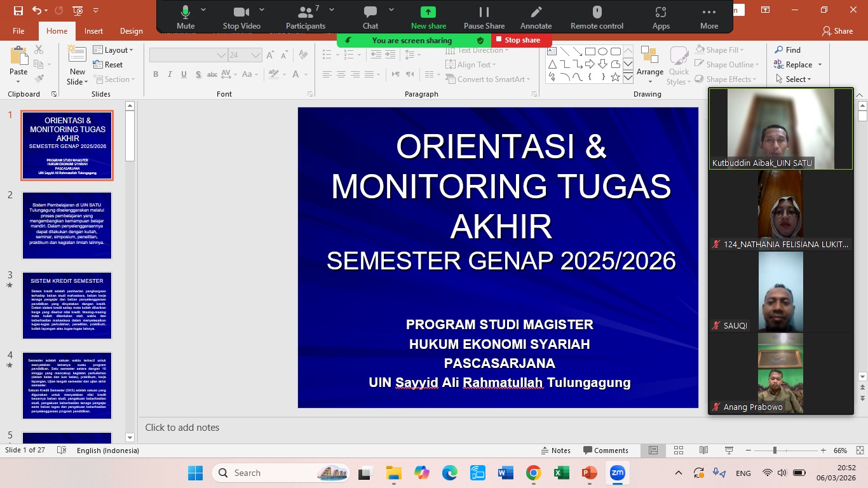The image size is (868, 488).
Task: Cut selection with the scissors icon
Action: 39,50
